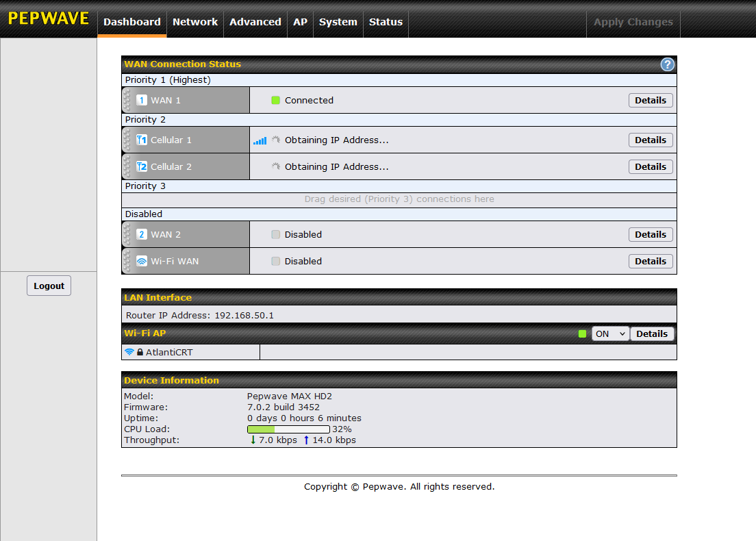
Task: Click the Cellular 1 loading spinner icon
Action: click(x=275, y=140)
